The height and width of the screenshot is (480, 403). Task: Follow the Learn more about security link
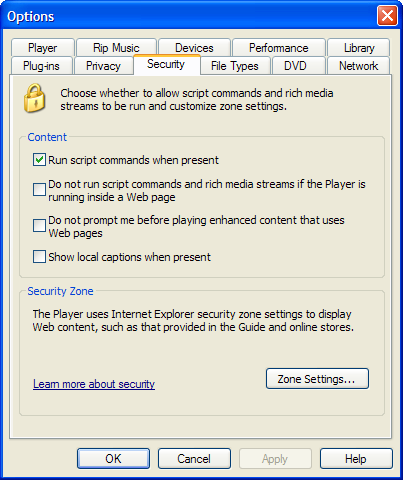click(94, 384)
